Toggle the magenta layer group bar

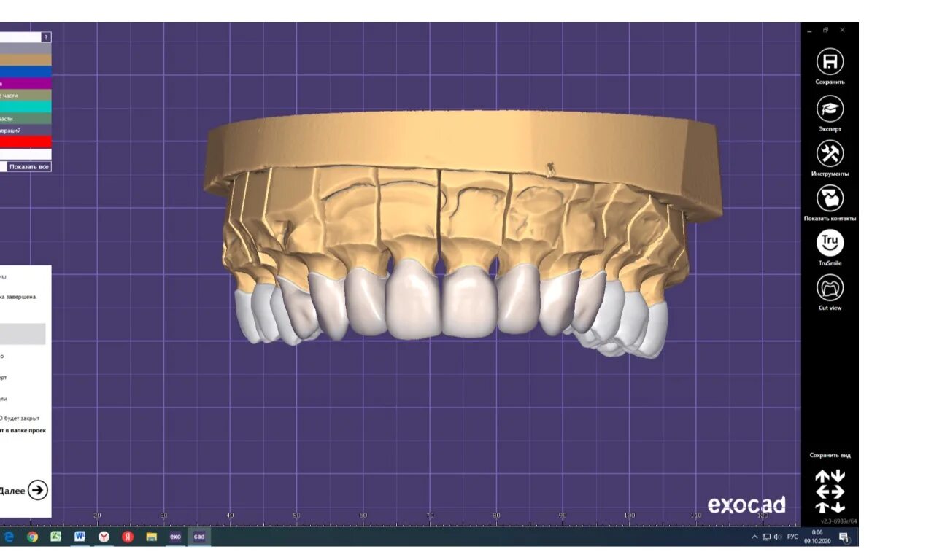pyautogui.click(x=26, y=84)
